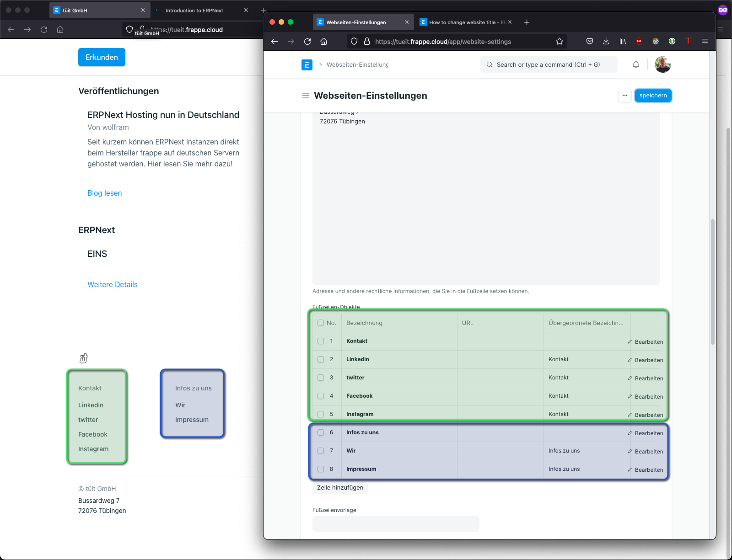Click the ERPNext home logo in the front window

tap(307, 65)
